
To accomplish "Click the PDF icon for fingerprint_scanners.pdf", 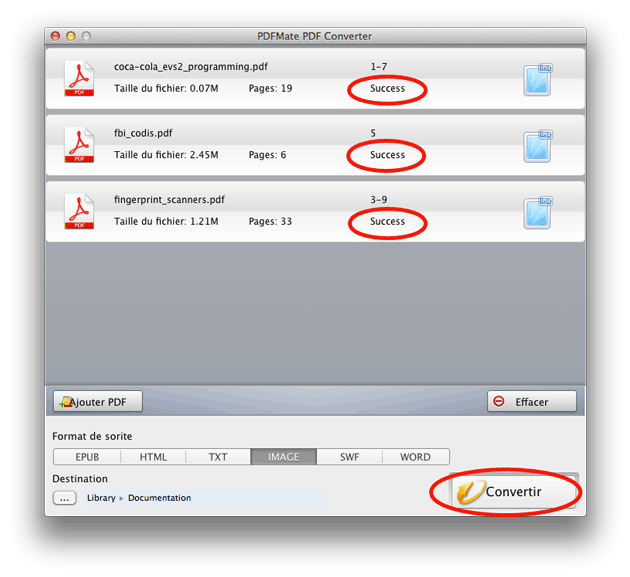I will point(79,212).
